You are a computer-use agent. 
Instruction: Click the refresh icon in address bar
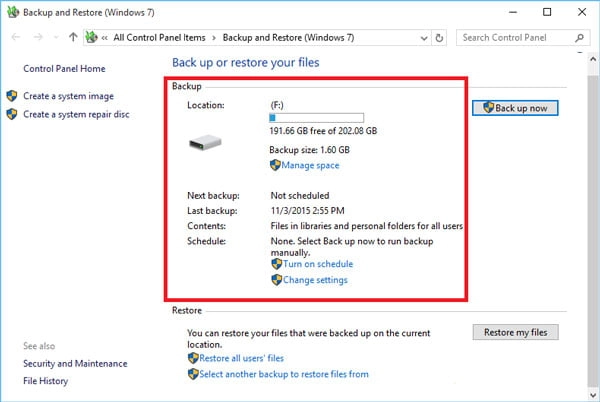tap(439, 38)
